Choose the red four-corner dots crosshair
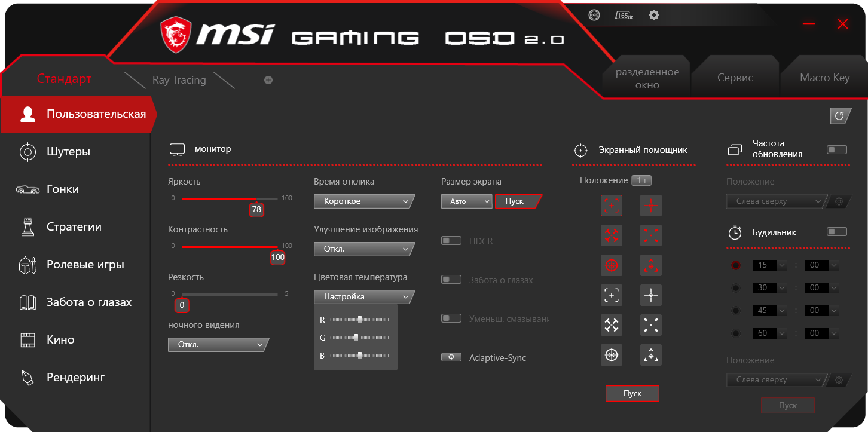Screen dimensions: 868x432 pos(651,235)
